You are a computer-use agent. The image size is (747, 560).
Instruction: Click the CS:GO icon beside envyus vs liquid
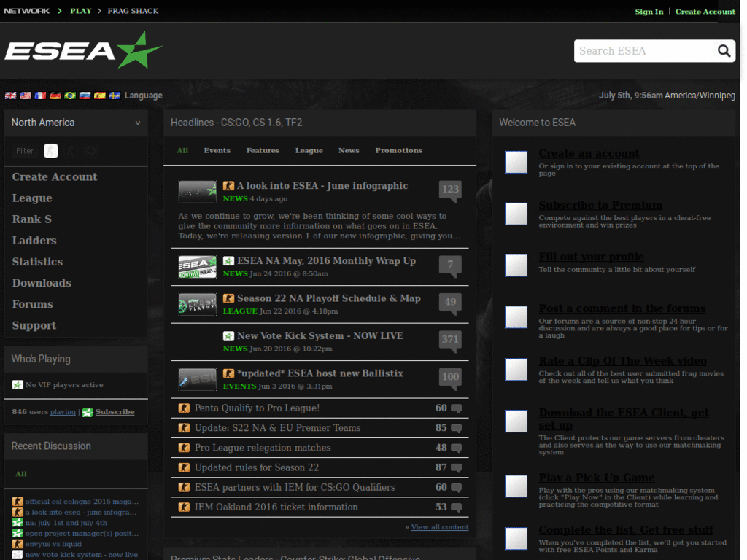pos(15,544)
